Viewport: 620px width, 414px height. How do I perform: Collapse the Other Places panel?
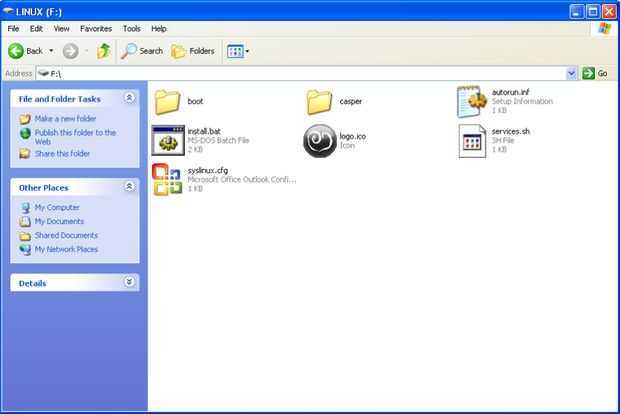[129, 186]
